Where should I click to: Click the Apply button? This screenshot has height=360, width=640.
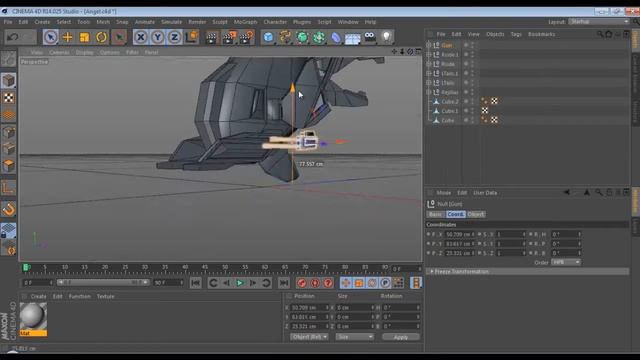pos(400,337)
